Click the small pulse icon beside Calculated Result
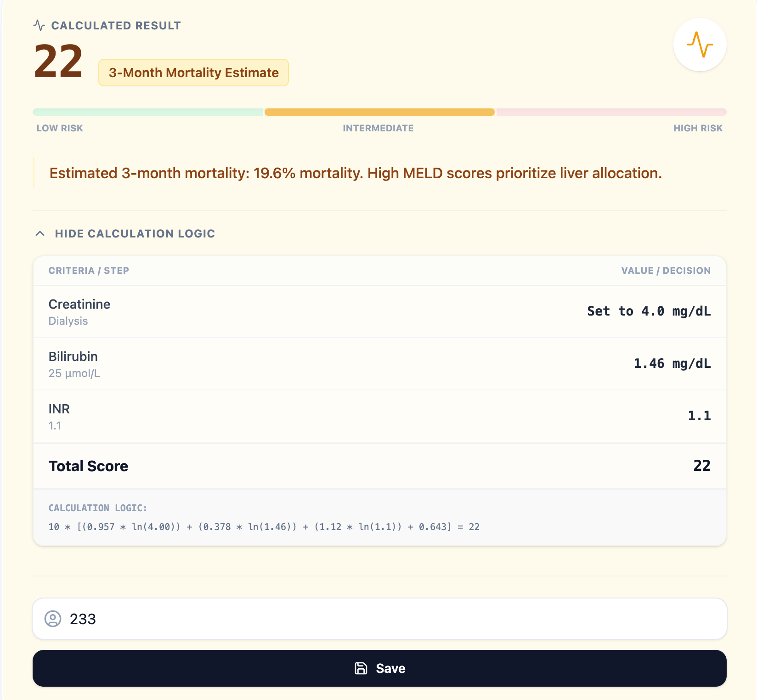 point(39,25)
